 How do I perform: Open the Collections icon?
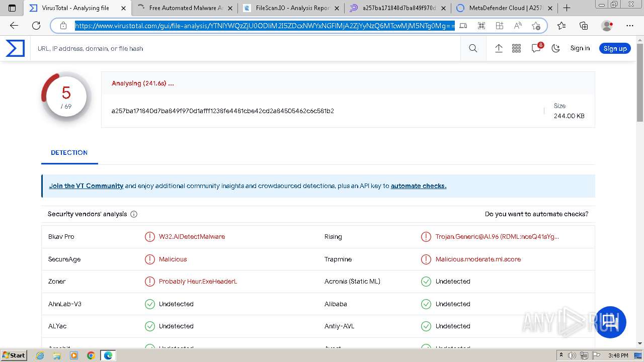click(584, 26)
